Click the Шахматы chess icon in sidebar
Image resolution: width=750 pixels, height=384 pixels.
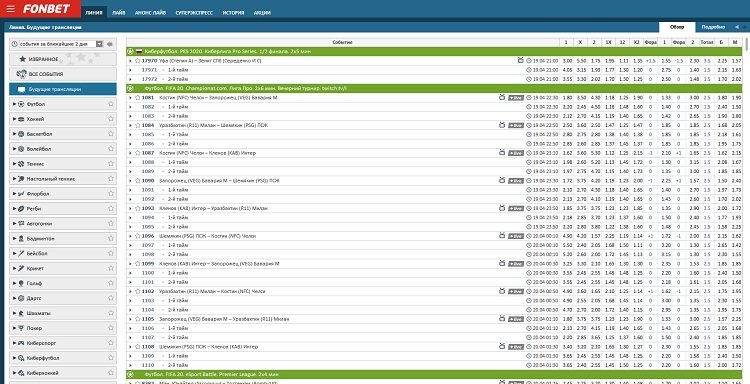pyautogui.click(x=21, y=314)
